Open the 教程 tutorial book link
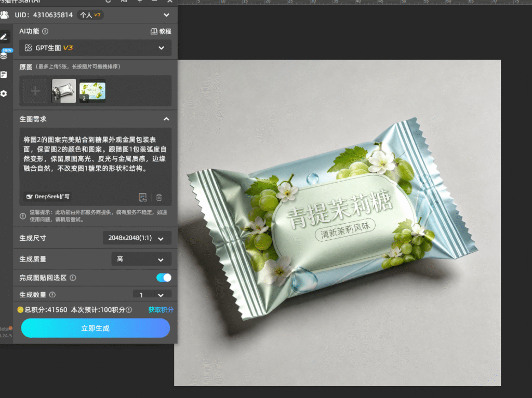The image size is (532, 398). pyautogui.click(x=161, y=31)
